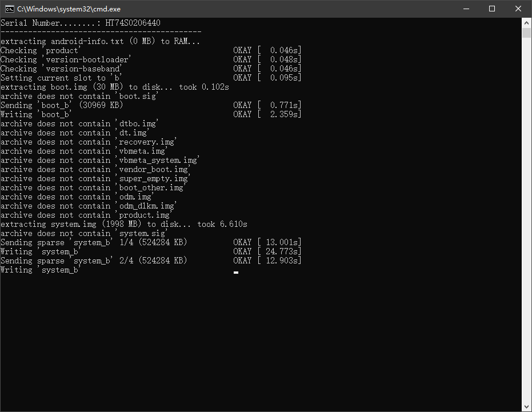
Task: Click the vertical scrollbar thumb
Action: [527, 33]
